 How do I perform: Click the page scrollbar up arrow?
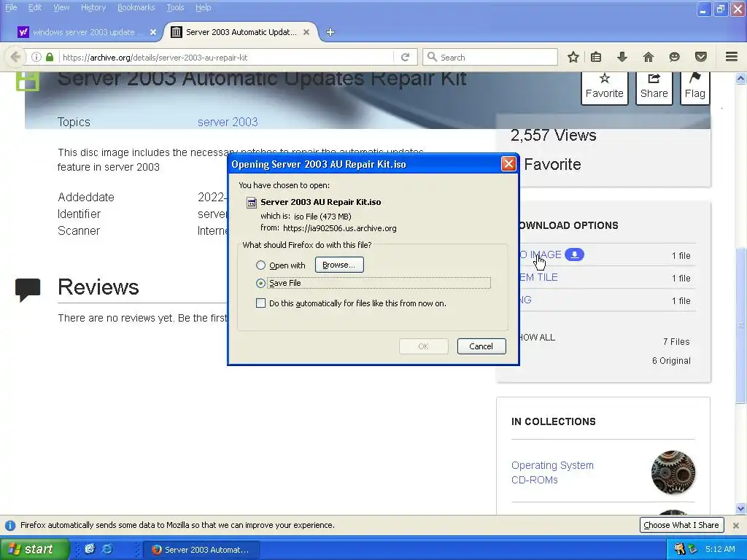pos(741,79)
